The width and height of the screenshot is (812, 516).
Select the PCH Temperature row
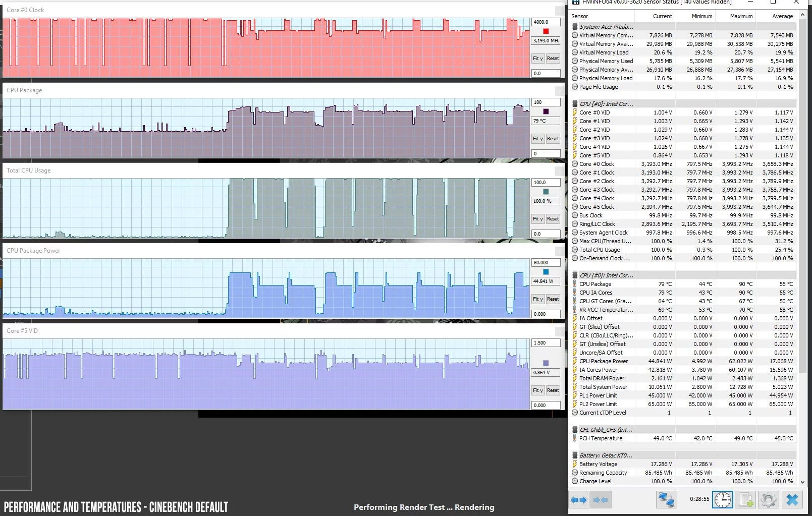[x=683, y=438]
